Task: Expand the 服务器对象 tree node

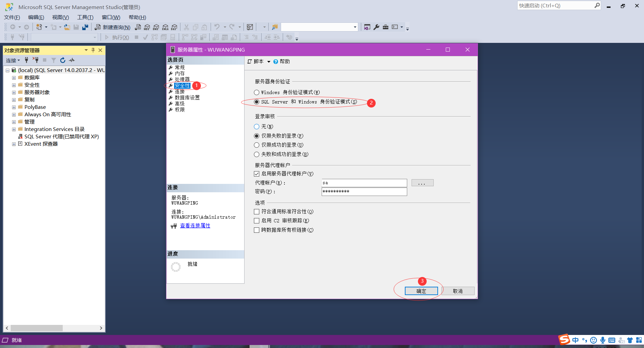Action: tap(14, 92)
